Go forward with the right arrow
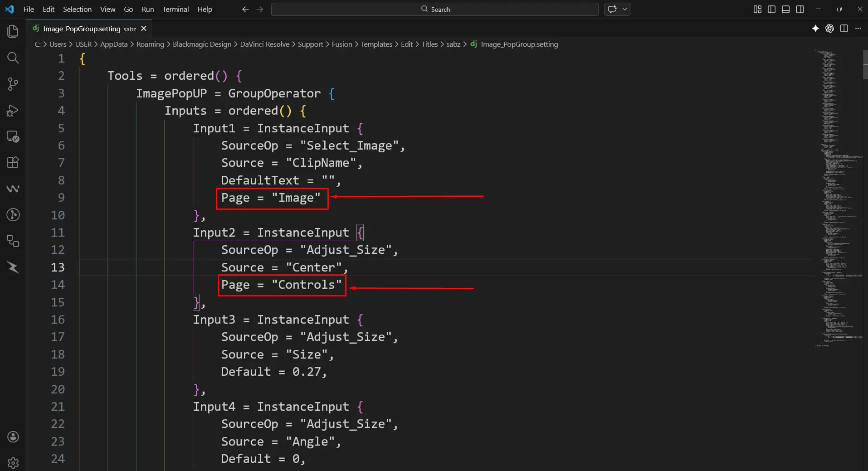 coord(260,9)
